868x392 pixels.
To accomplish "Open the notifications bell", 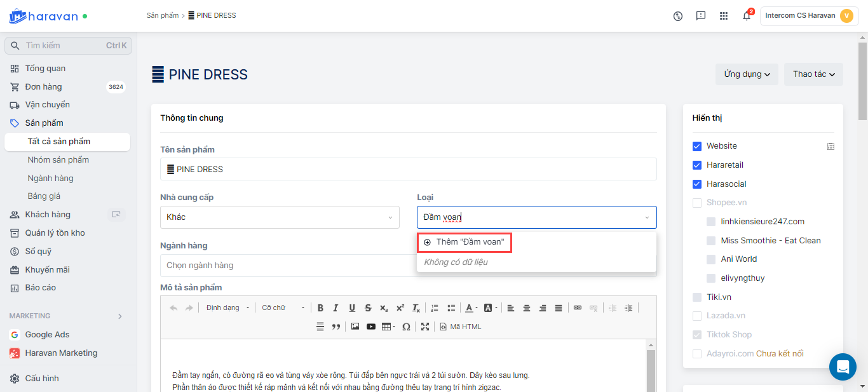I will [x=746, y=16].
